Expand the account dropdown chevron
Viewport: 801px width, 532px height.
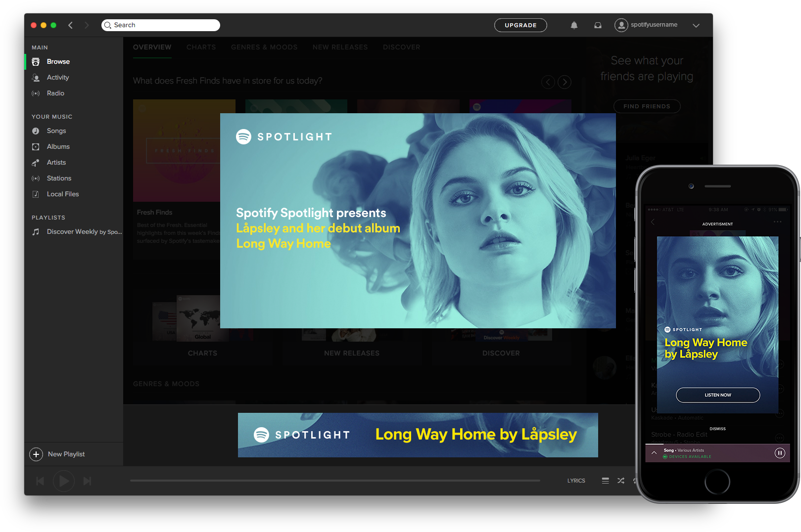coord(696,26)
